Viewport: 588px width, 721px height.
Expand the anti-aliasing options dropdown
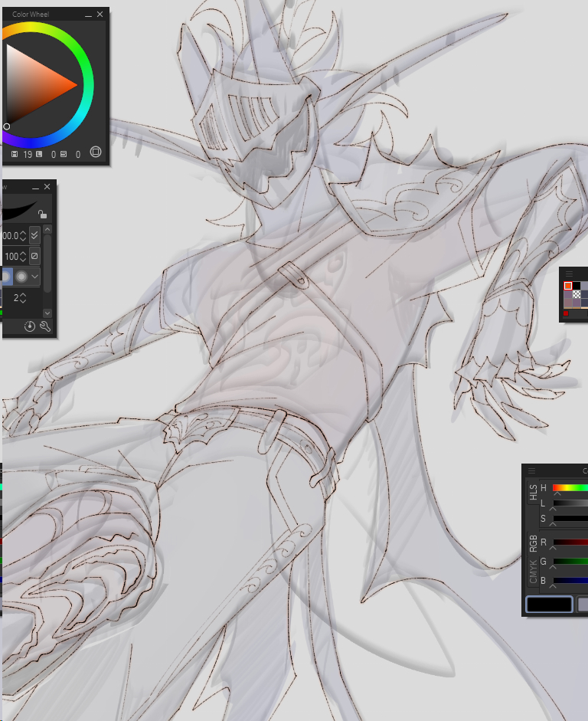pos(35,277)
